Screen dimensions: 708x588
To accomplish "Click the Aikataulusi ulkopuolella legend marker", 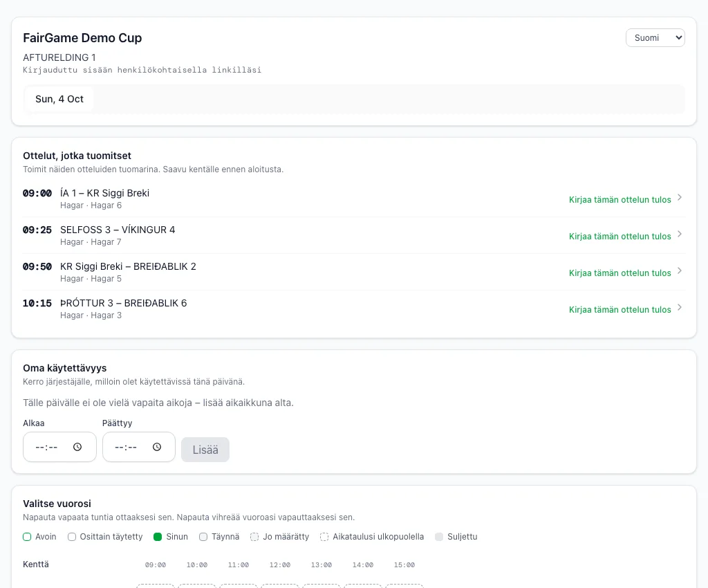I will coord(324,537).
